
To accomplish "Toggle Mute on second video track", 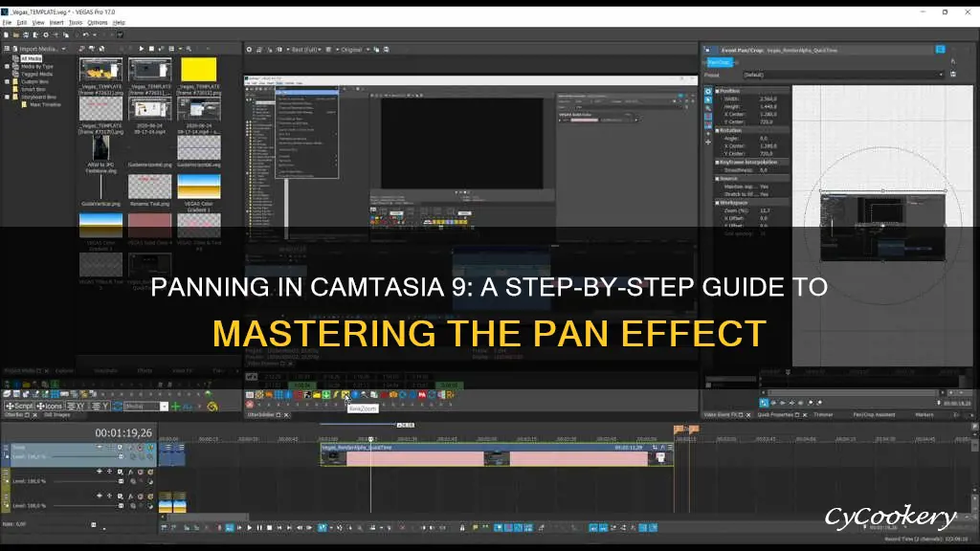I will (x=140, y=472).
